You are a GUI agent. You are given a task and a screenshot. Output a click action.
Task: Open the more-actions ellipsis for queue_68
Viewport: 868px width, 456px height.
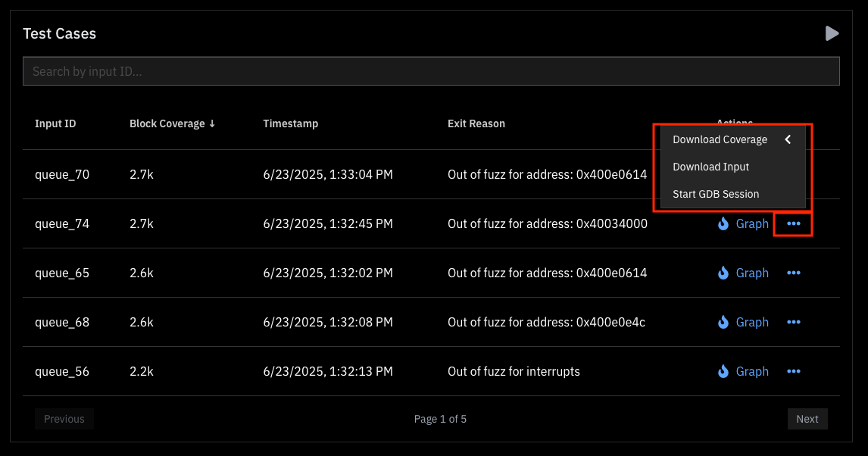(x=793, y=323)
